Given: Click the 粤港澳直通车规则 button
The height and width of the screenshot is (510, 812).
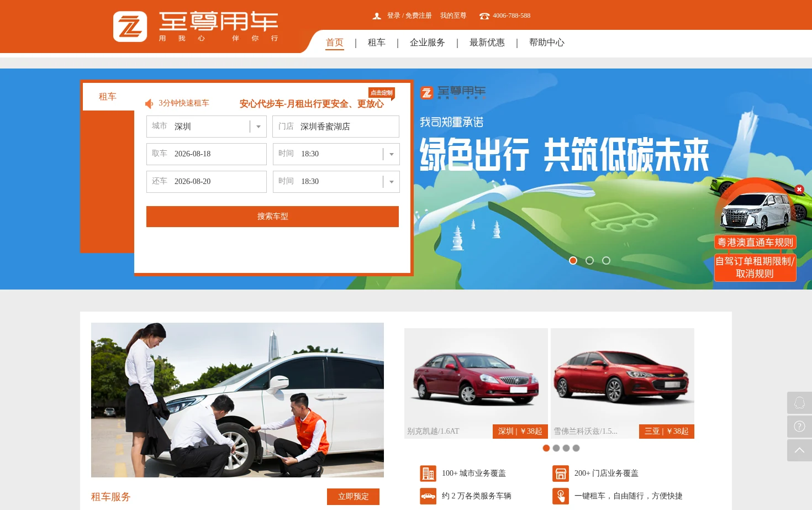Looking at the screenshot, I should [x=755, y=243].
